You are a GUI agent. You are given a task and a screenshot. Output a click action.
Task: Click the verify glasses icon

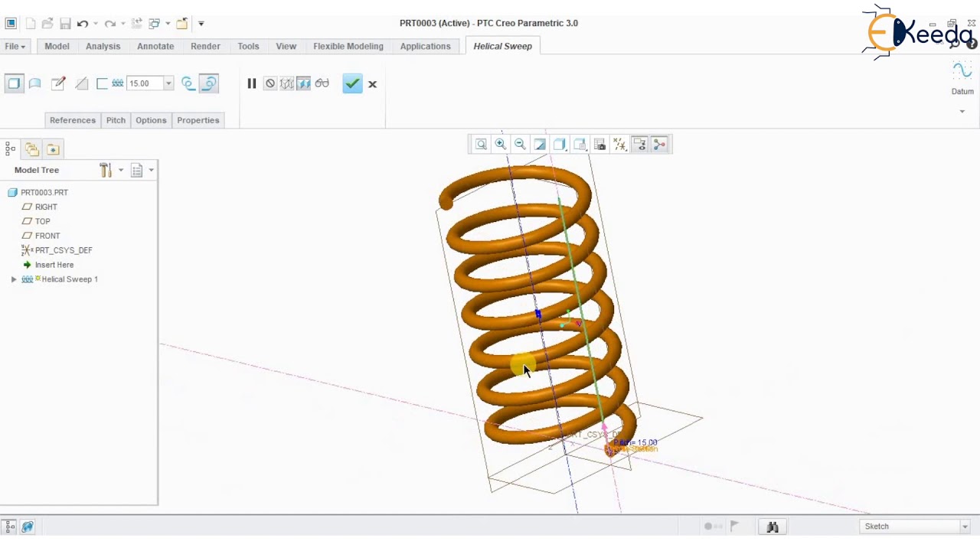click(x=322, y=83)
